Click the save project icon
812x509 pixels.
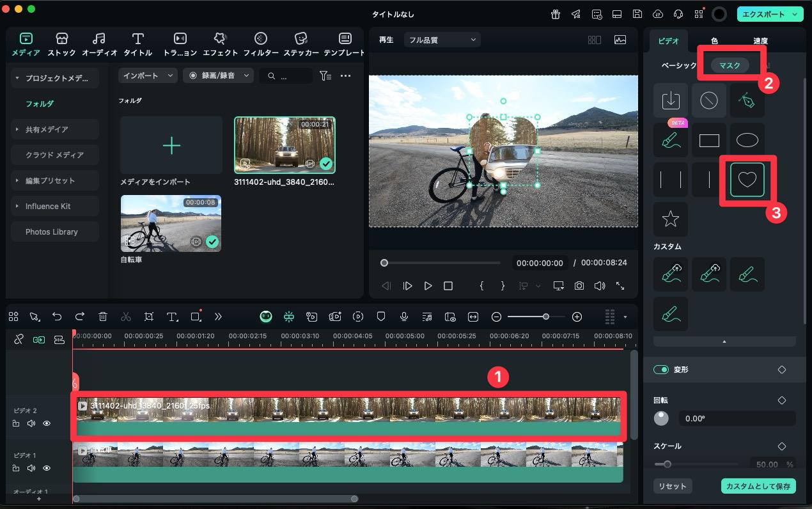637,14
